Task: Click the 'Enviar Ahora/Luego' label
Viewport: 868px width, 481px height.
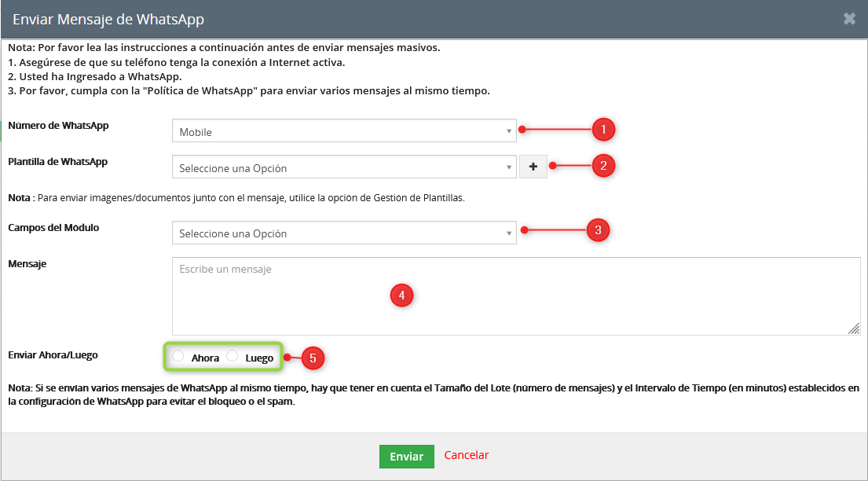Action: point(53,354)
